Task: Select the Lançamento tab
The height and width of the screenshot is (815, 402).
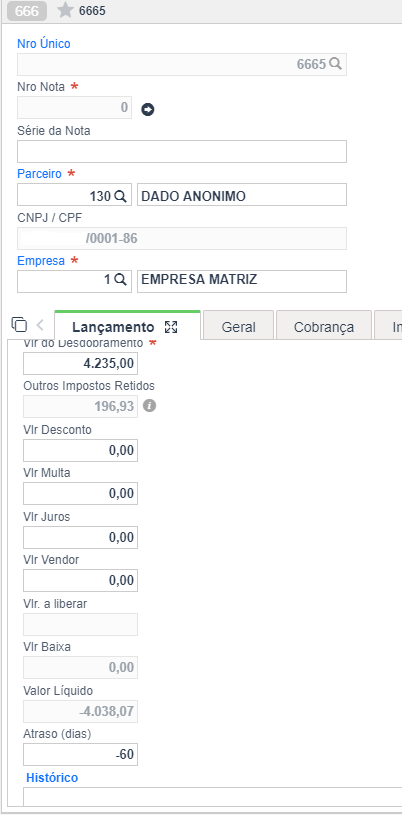Action: pos(113,327)
